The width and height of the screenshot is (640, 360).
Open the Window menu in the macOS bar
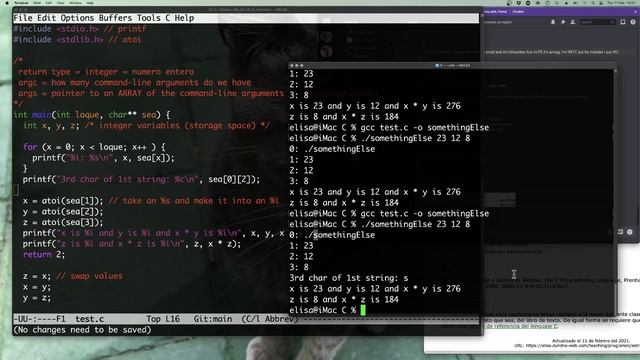75,2
